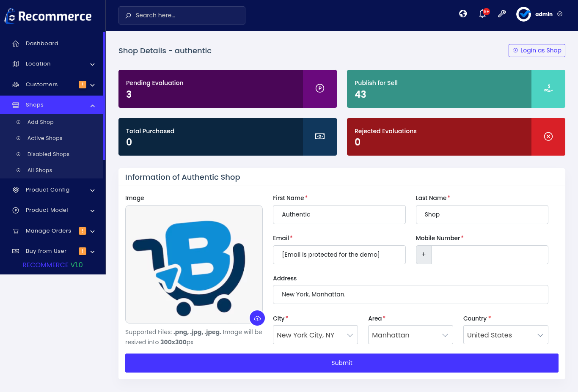Click the Email field
Screen dimensions: 578x392
click(339, 255)
